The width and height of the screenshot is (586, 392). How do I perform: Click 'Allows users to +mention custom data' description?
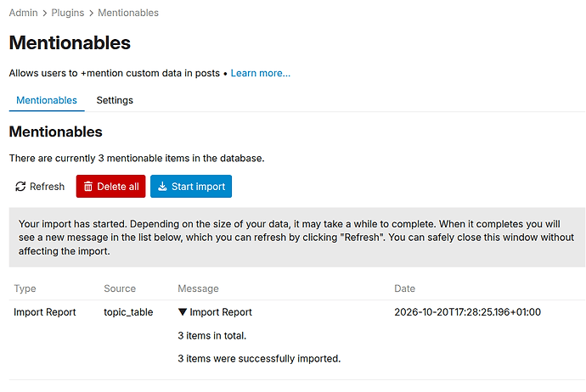point(115,73)
